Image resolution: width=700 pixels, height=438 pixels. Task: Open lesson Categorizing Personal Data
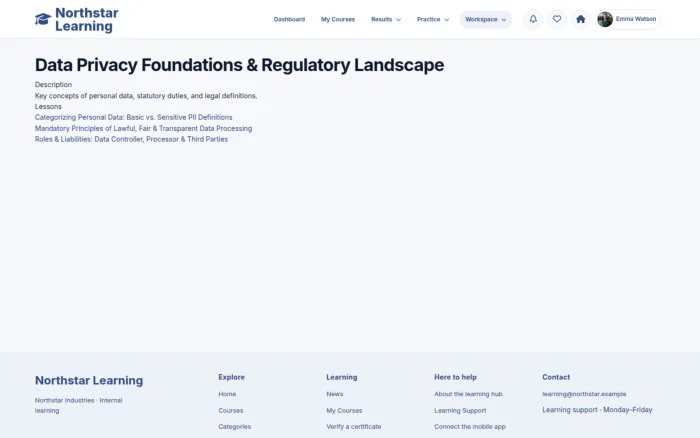[x=133, y=117]
